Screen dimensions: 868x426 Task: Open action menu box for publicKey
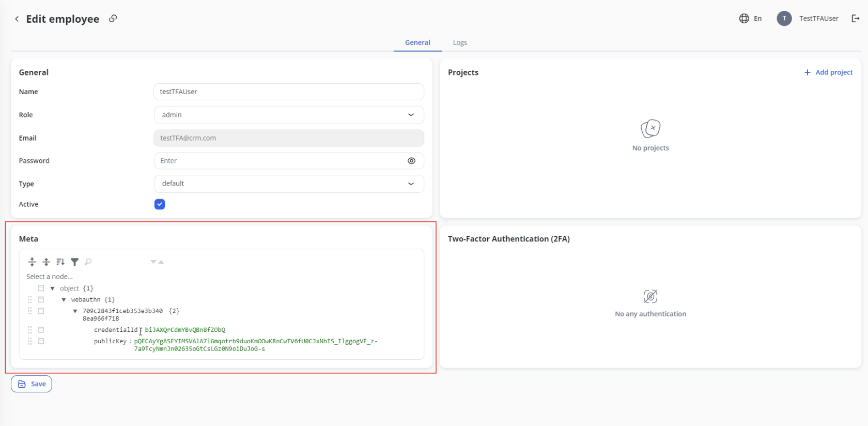coord(41,341)
